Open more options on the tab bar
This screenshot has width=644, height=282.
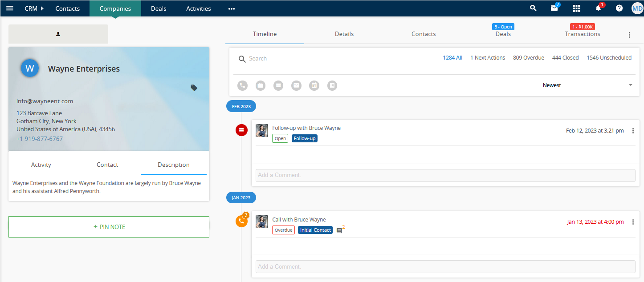coord(629,35)
